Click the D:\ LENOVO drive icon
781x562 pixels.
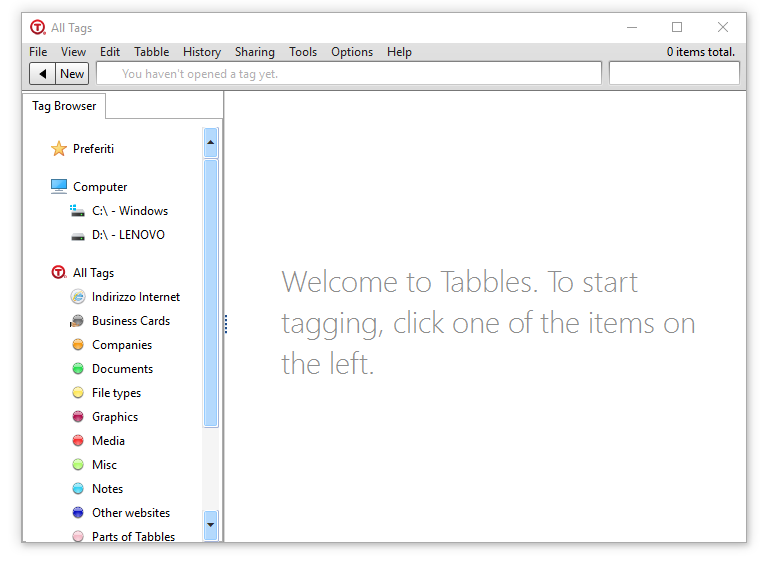[78, 236]
